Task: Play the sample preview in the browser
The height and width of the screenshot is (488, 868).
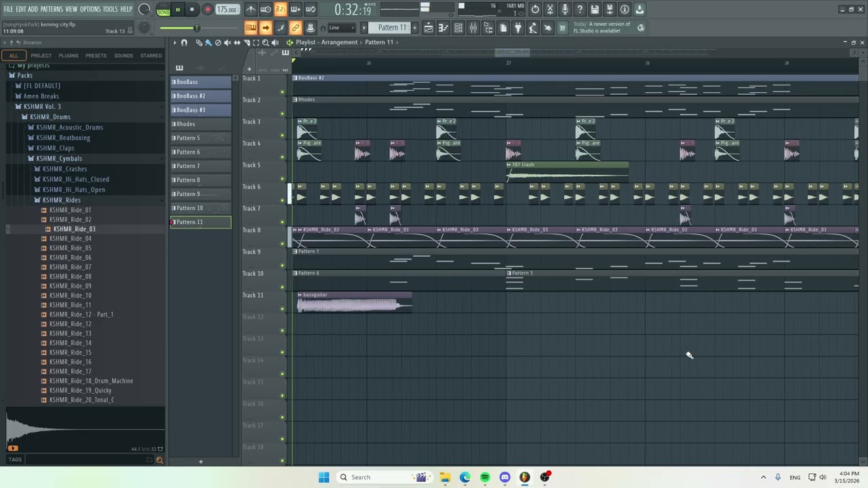Action: (12, 448)
